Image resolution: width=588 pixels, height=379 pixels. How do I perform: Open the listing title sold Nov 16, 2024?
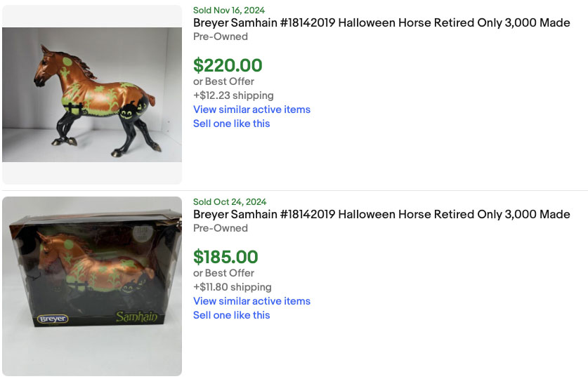point(381,23)
